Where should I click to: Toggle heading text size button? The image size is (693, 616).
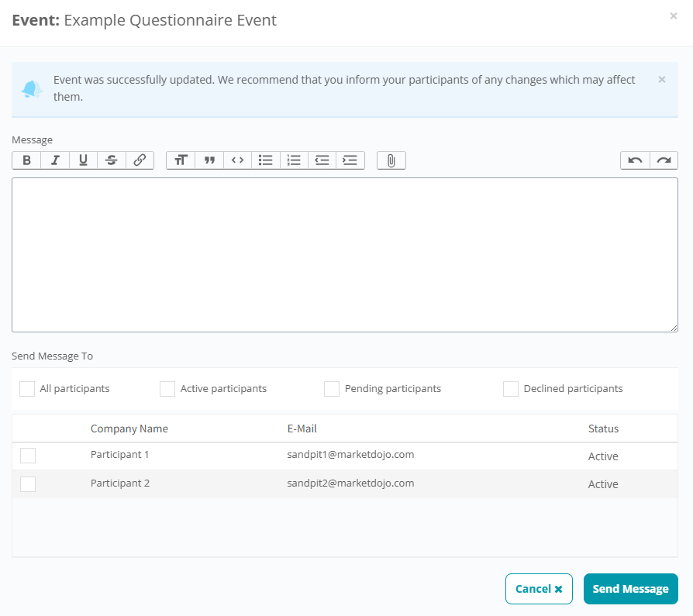tap(181, 160)
